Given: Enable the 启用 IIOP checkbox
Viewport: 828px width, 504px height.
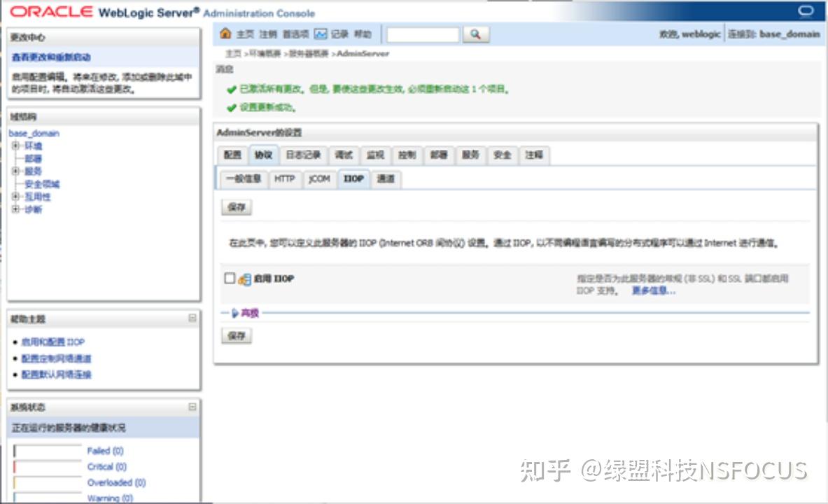Looking at the screenshot, I should pyautogui.click(x=230, y=278).
